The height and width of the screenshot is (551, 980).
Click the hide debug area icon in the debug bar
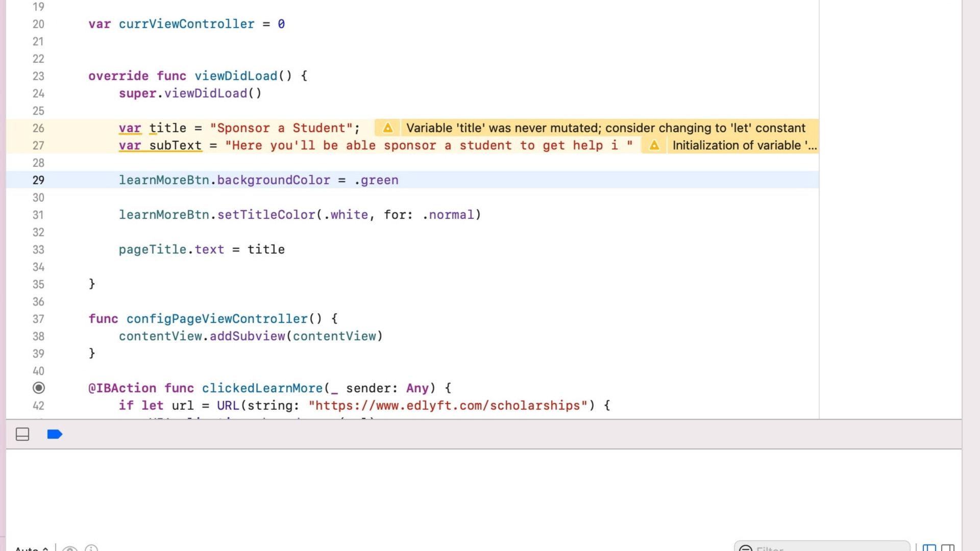tap(22, 434)
